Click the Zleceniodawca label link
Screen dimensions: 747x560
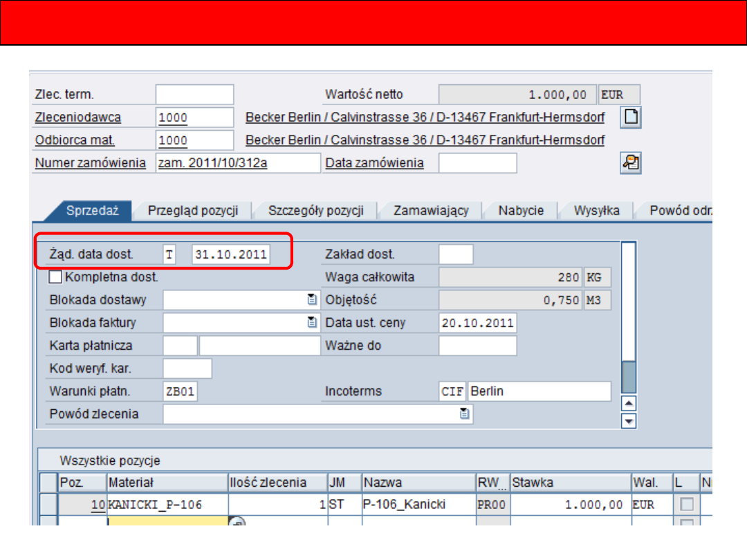(78, 118)
